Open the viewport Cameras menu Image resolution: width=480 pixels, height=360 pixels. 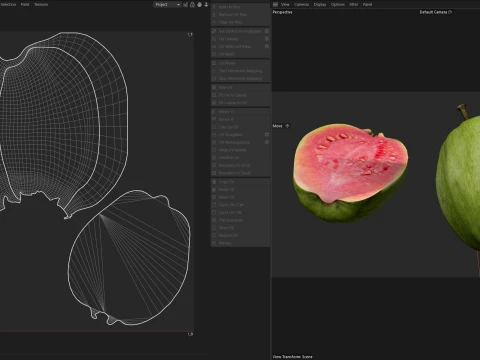pyautogui.click(x=302, y=5)
